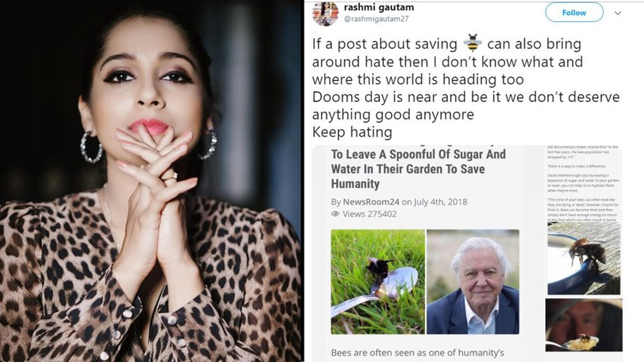The width and height of the screenshot is (644, 362).
Task: Open the bottom-right bee on spoon thumbnail
Action: tap(584, 325)
